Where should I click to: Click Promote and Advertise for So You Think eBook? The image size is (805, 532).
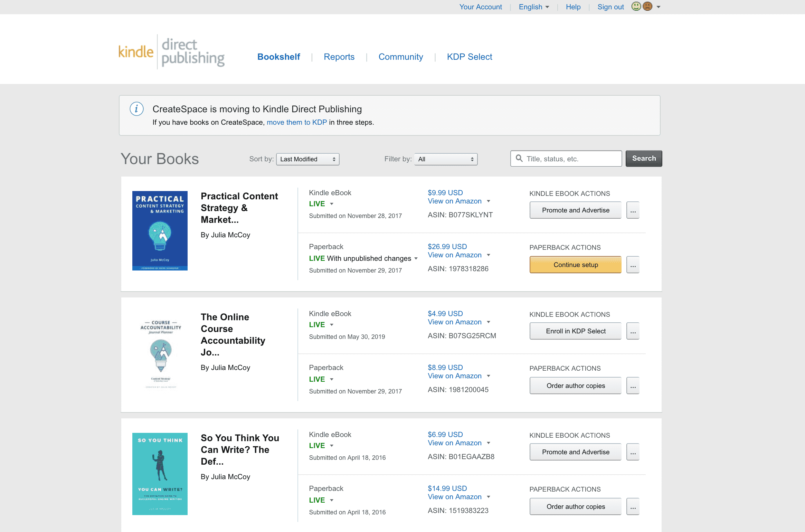click(576, 452)
